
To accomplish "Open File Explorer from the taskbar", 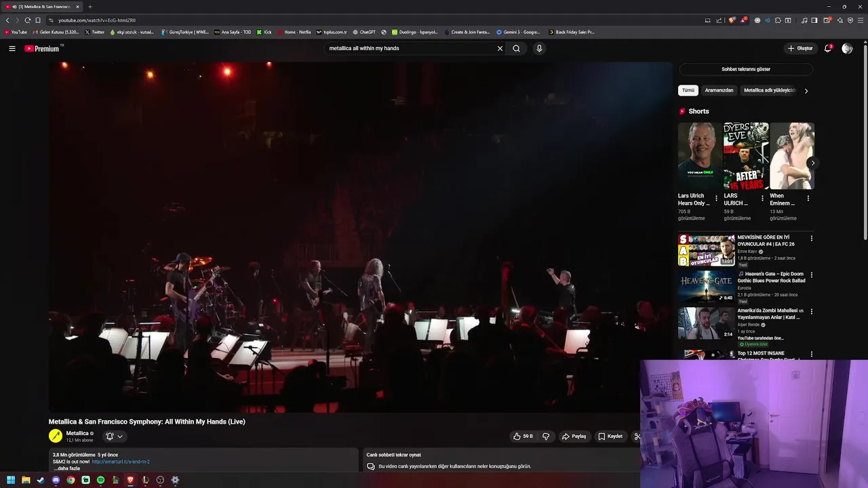I will [26, 481].
